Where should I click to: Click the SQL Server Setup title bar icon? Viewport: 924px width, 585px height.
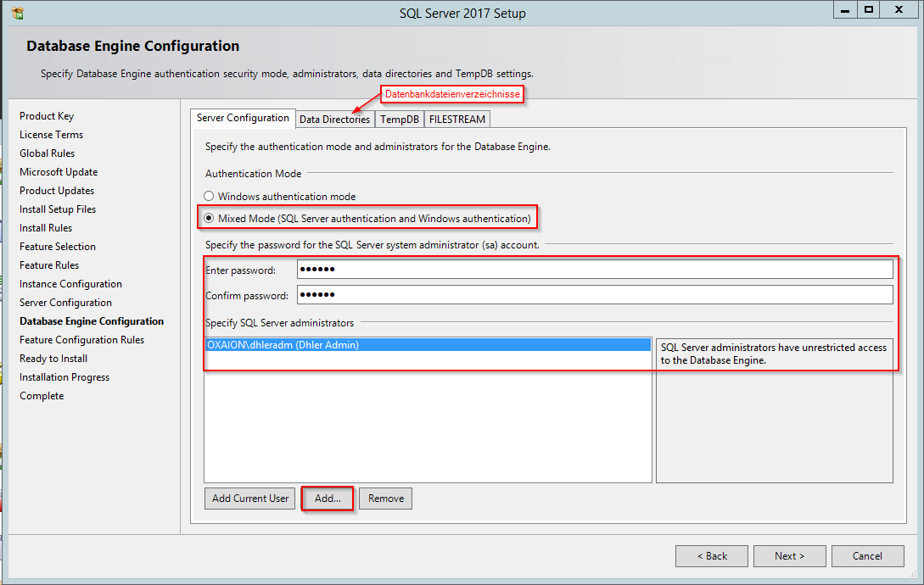click(18, 13)
